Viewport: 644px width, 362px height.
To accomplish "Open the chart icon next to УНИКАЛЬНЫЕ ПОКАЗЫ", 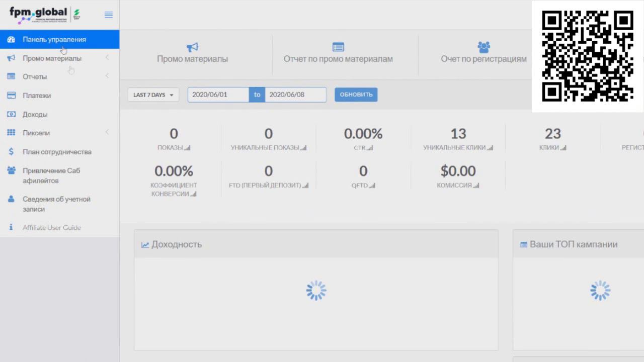I will pyautogui.click(x=303, y=148).
